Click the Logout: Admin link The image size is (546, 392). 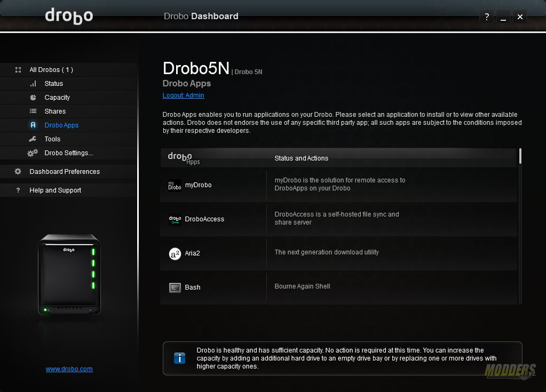(x=183, y=95)
